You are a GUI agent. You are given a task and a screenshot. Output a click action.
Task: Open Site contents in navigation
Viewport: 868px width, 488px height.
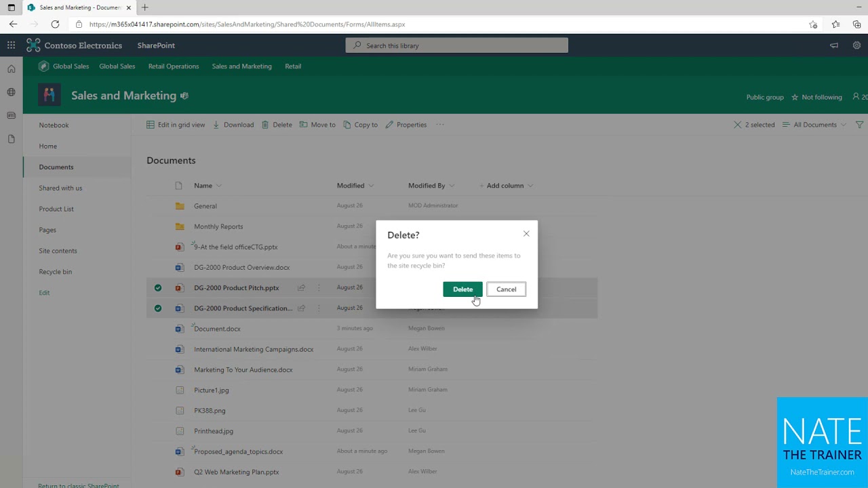58,251
